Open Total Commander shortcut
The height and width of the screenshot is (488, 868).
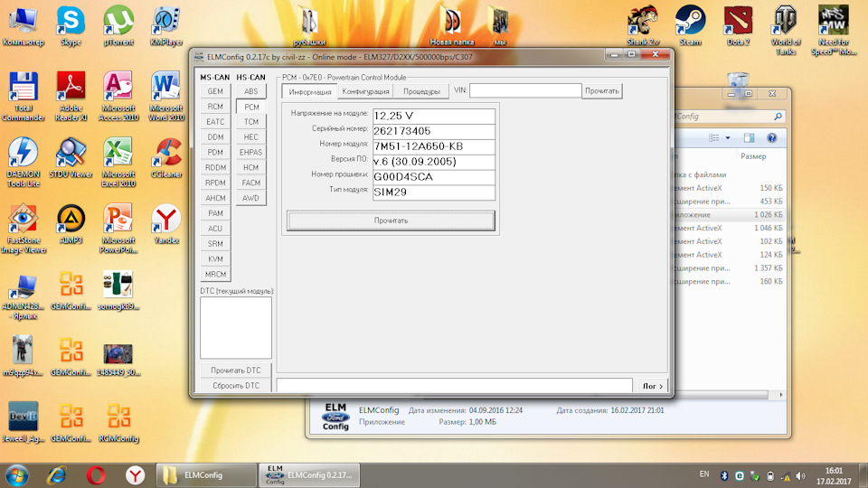pos(24,97)
